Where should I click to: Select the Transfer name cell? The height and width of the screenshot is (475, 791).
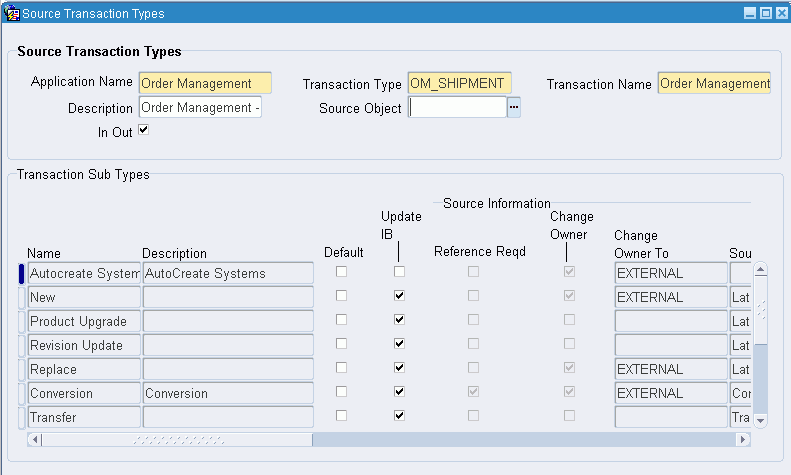(84, 418)
